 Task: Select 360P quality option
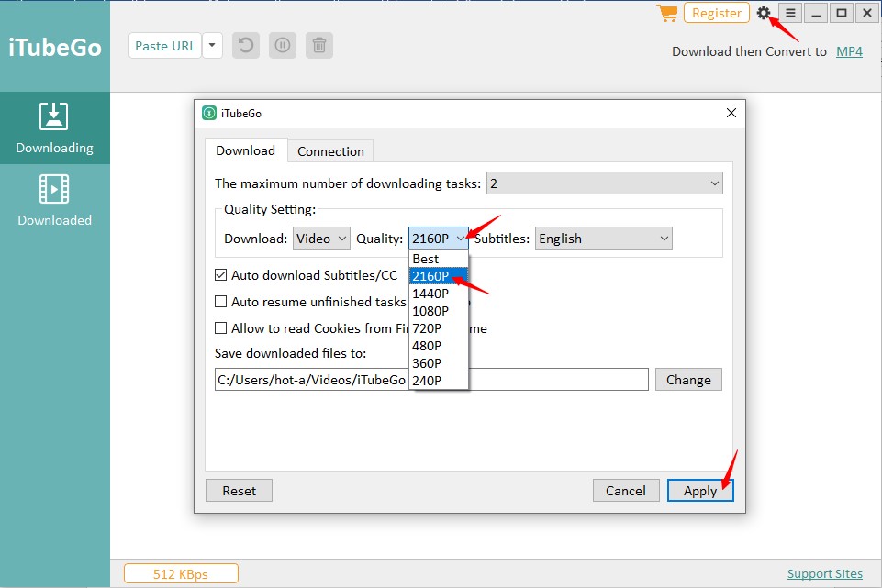pyautogui.click(x=438, y=363)
